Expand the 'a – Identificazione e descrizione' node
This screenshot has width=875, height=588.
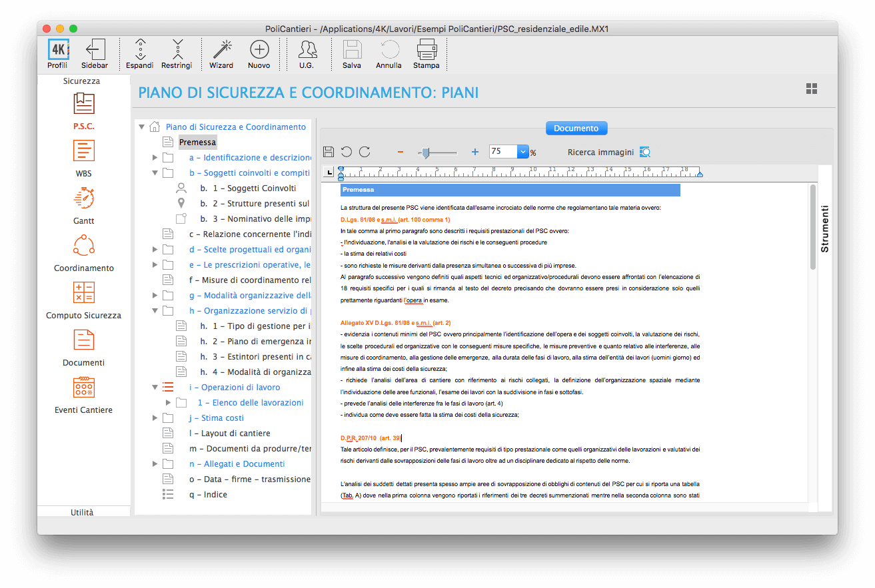[x=155, y=158]
